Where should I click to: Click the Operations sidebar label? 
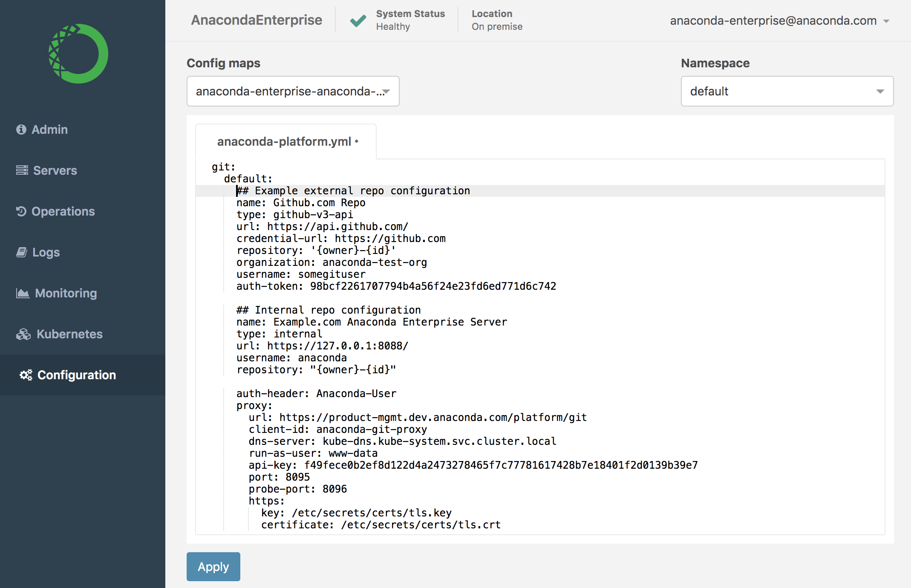[63, 211]
